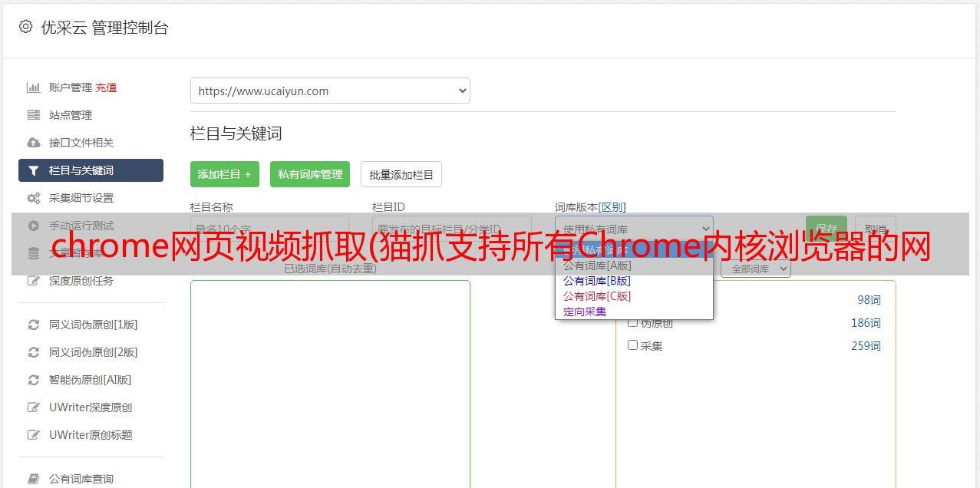This screenshot has height=488, width=980.
Task: Click the green 添加栏目 + button
Action: pos(225,174)
